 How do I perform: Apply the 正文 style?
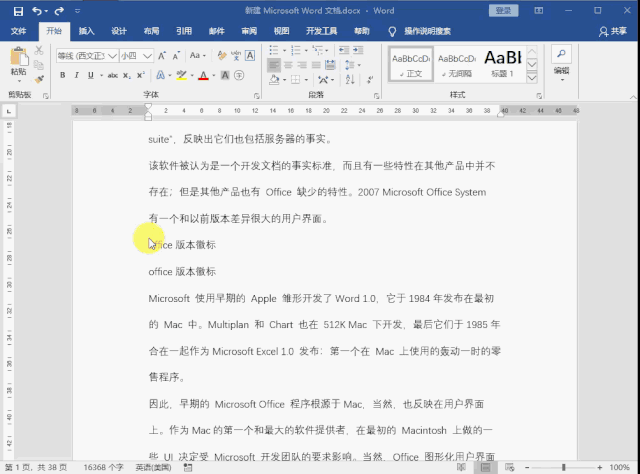[x=411, y=65]
